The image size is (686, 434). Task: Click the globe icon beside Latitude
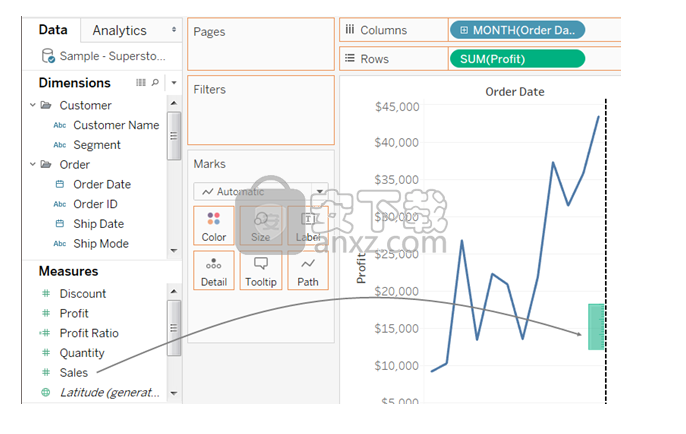coord(46,392)
